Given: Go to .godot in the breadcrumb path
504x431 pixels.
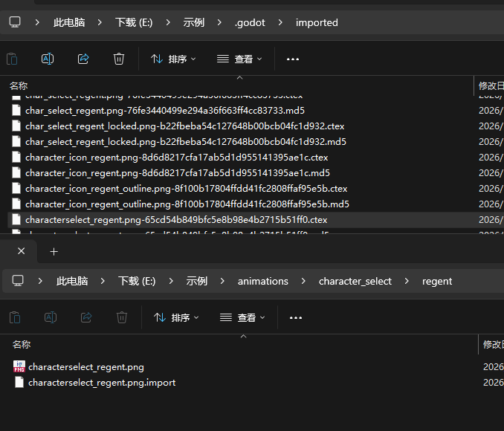Looking at the screenshot, I should coord(250,22).
